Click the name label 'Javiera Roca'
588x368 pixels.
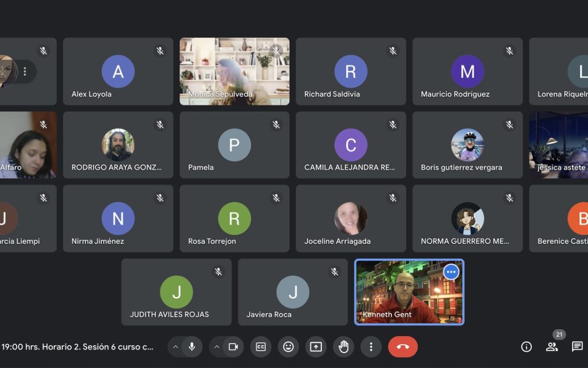coord(269,315)
